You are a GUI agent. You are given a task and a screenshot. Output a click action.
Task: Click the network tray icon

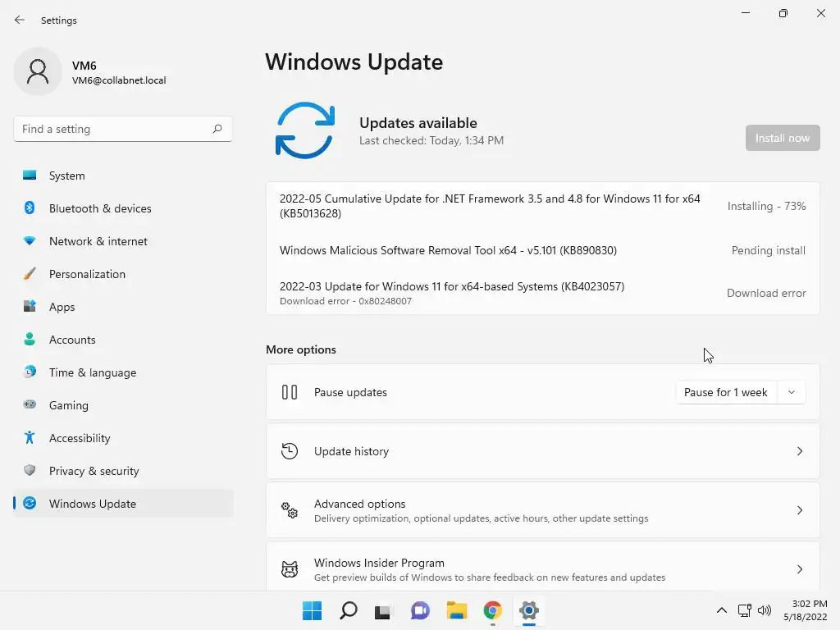pos(744,610)
